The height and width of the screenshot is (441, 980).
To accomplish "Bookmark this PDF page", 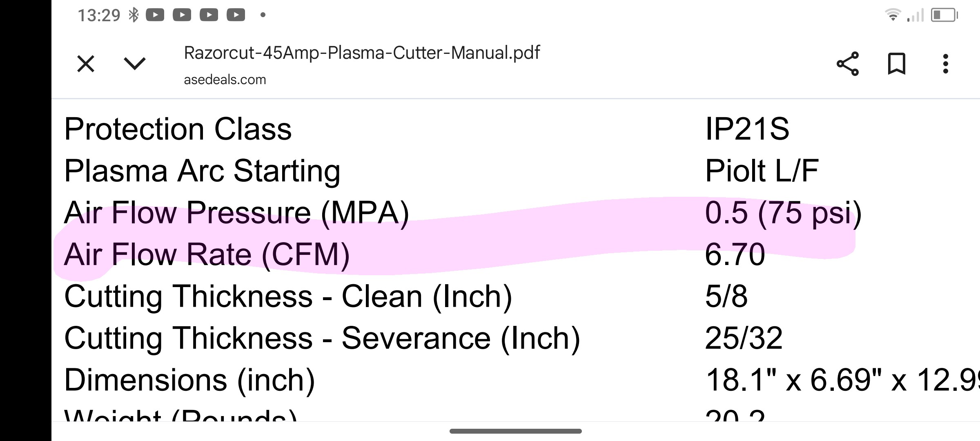I will pyautogui.click(x=897, y=64).
